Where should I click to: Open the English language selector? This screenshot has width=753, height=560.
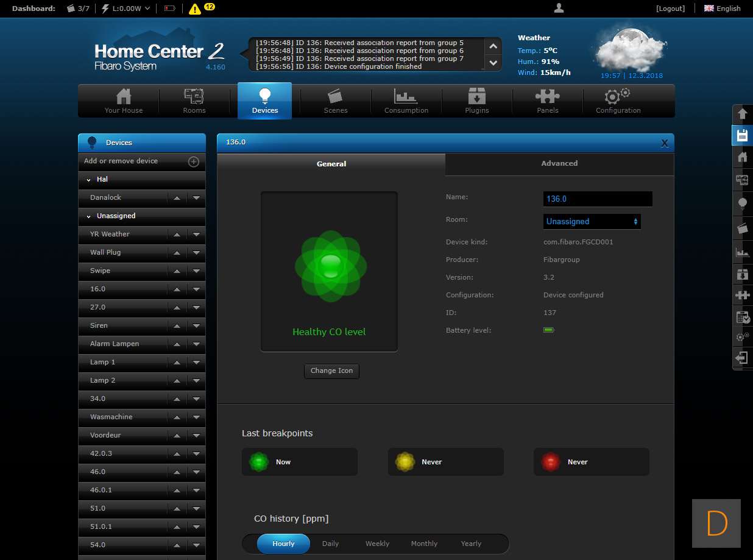[x=723, y=9]
